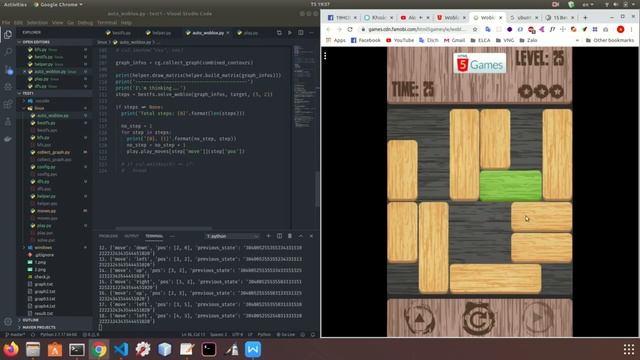Open the Search view in VS Code activity bar
640x360 pixels.
[8, 52]
